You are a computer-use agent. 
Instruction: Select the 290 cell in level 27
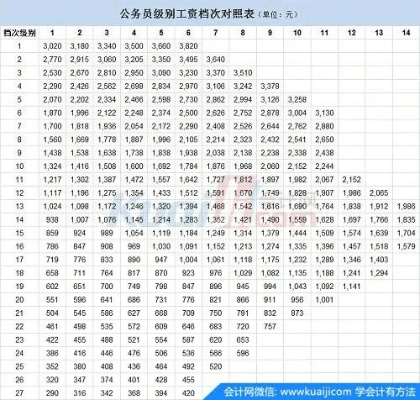[52, 393]
